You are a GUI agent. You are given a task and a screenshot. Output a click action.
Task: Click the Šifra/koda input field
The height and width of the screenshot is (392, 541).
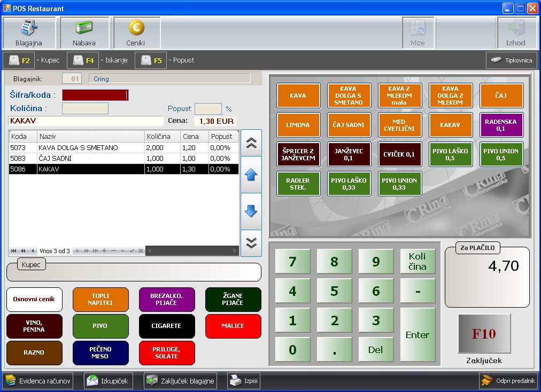tap(95, 95)
